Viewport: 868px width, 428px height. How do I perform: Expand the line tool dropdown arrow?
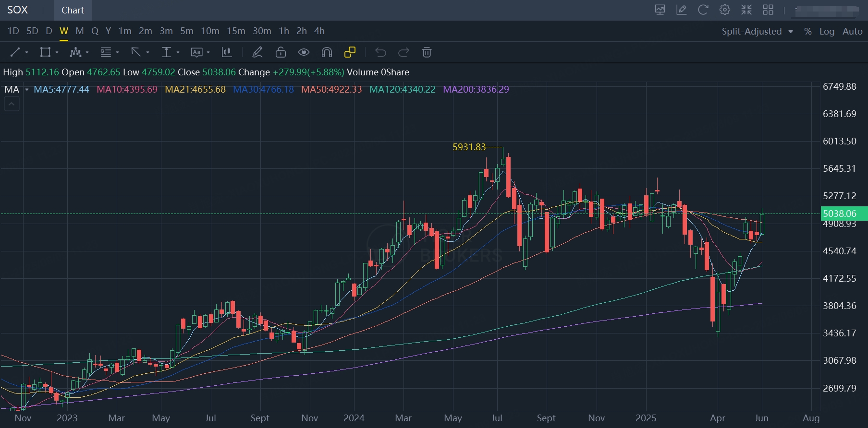(x=26, y=53)
